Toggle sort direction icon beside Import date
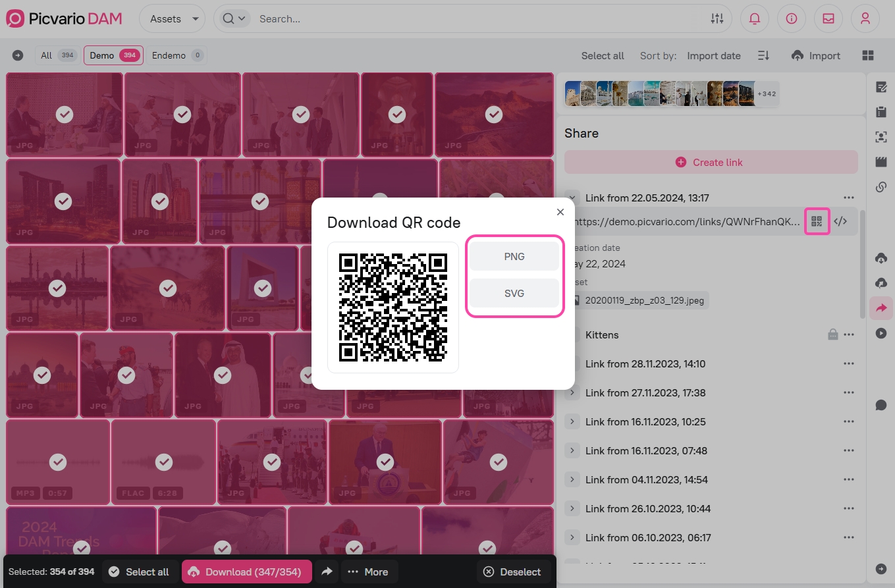The image size is (895, 588). (763, 55)
